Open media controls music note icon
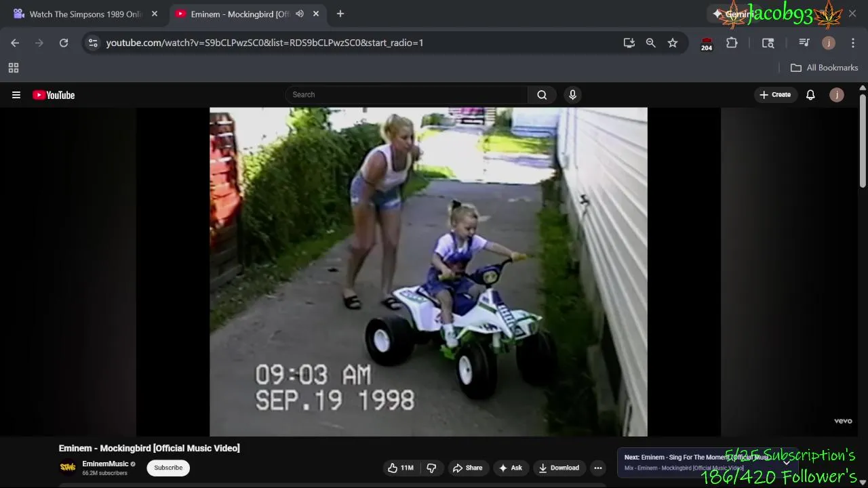This screenshot has height=488, width=868. pos(804,43)
